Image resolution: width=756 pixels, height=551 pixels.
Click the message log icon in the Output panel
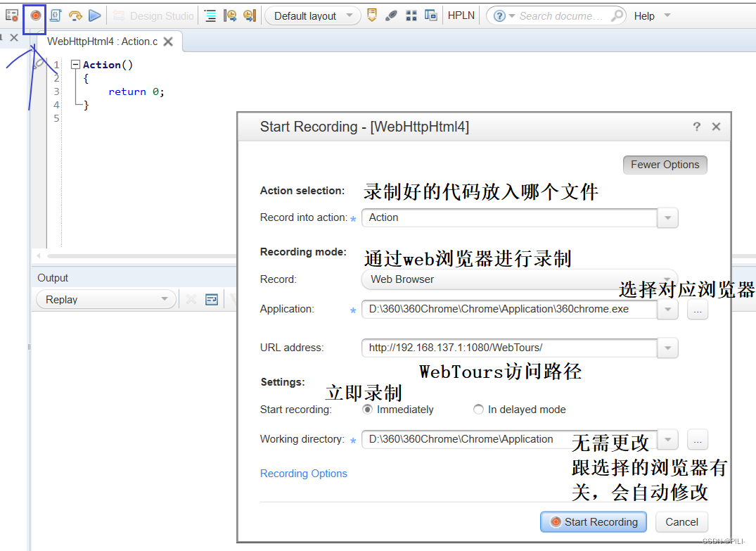212,299
